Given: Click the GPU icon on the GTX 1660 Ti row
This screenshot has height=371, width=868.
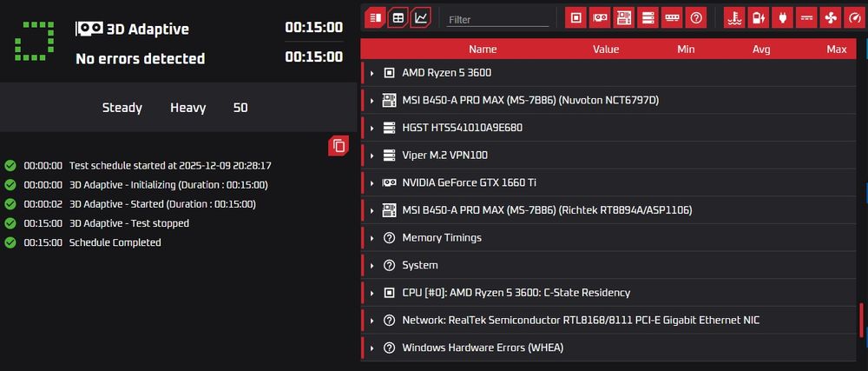Looking at the screenshot, I should 389,182.
